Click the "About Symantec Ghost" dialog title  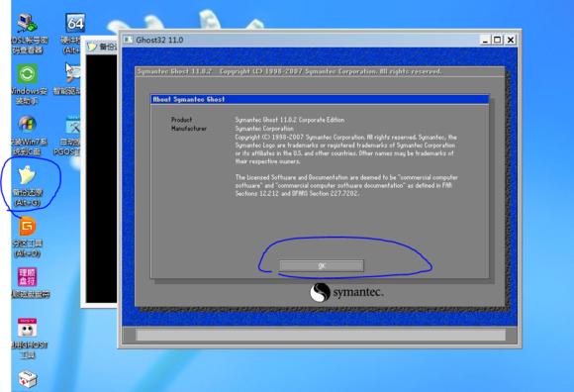pyautogui.click(x=188, y=99)
